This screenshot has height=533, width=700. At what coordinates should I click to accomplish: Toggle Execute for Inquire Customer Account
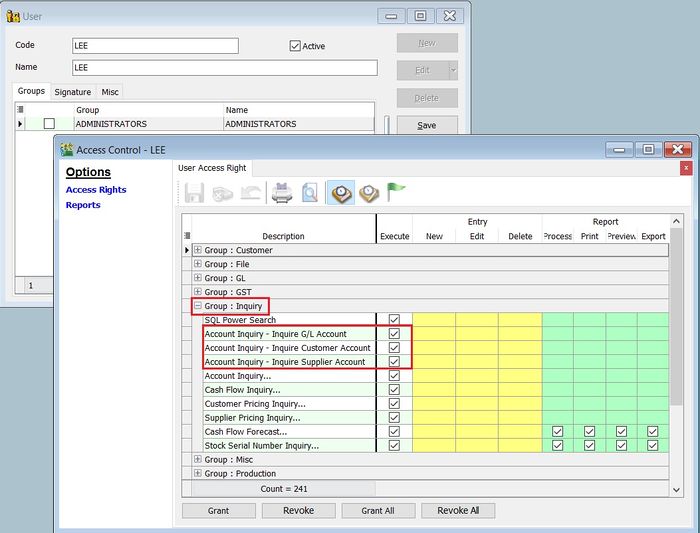click(x=394, y=348)
